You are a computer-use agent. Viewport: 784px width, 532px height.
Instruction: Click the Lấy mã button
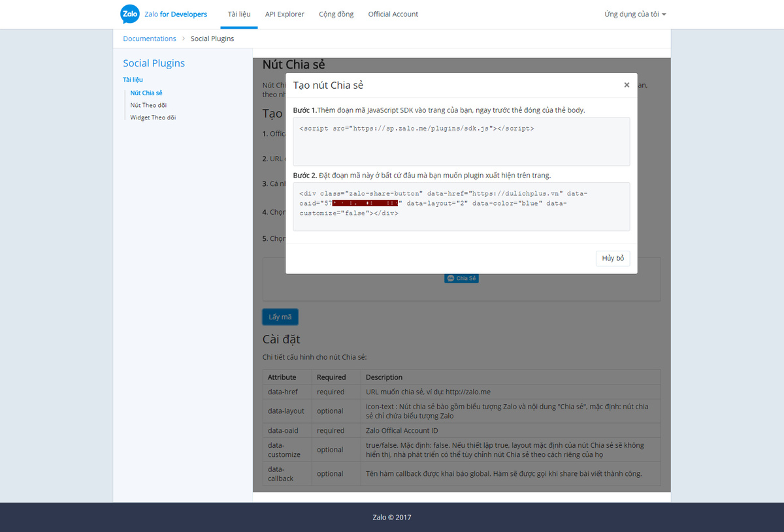pyautogui.click(x=280, y=317)
